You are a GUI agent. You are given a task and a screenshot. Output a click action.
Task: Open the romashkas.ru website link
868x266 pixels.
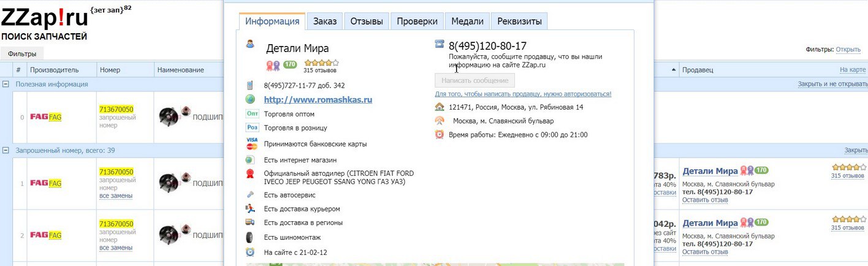[318, 99]
